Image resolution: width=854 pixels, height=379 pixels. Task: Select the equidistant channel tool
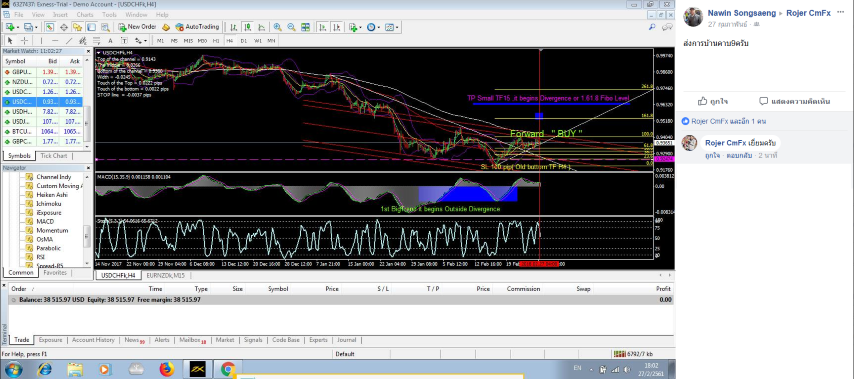83,40
